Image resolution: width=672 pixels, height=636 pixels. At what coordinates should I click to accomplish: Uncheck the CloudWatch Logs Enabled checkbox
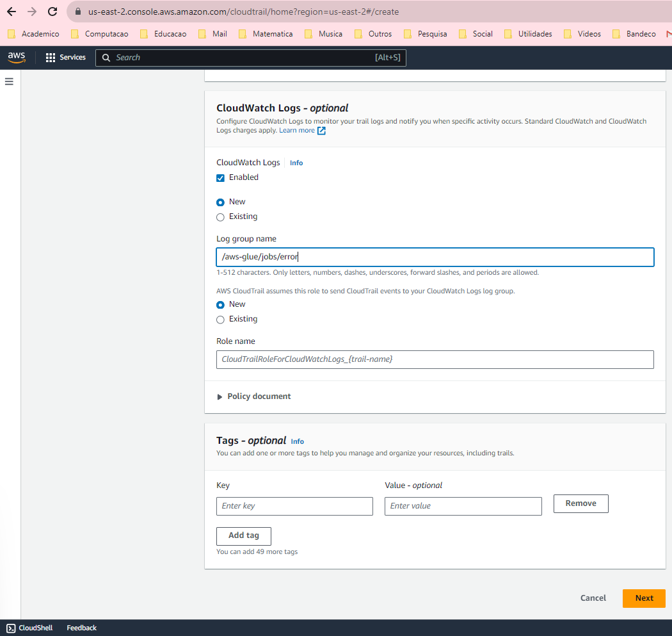(220, 177)
